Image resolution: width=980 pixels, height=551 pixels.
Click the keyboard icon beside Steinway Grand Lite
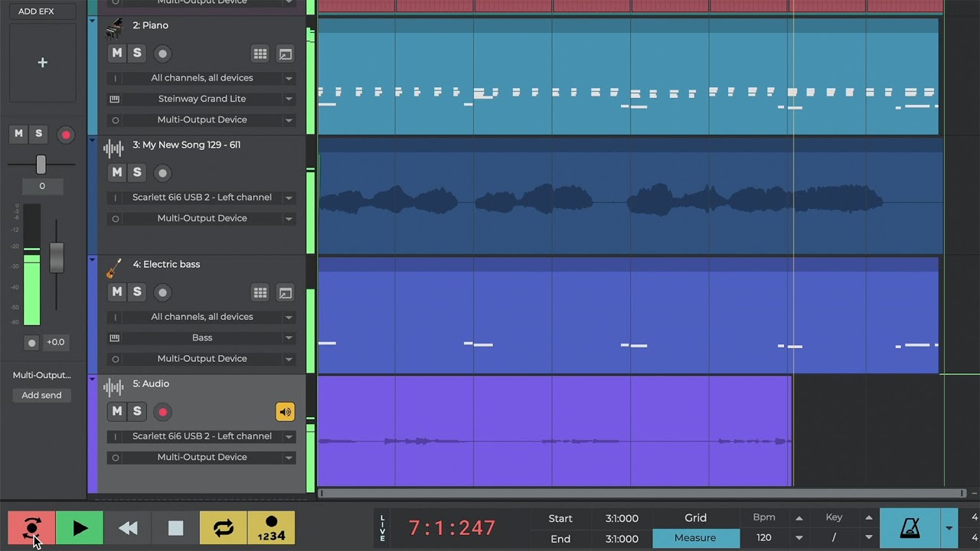click(x=115, y=99)
